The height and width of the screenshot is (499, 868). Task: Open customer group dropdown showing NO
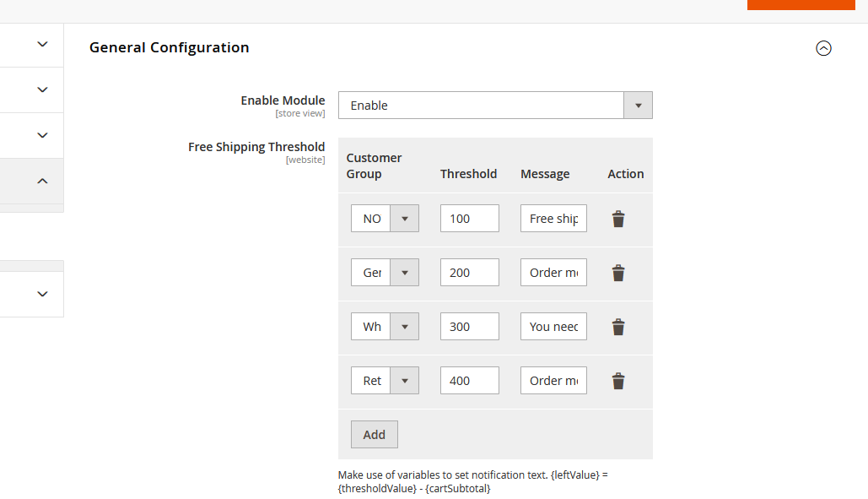[x=385, y=219]
